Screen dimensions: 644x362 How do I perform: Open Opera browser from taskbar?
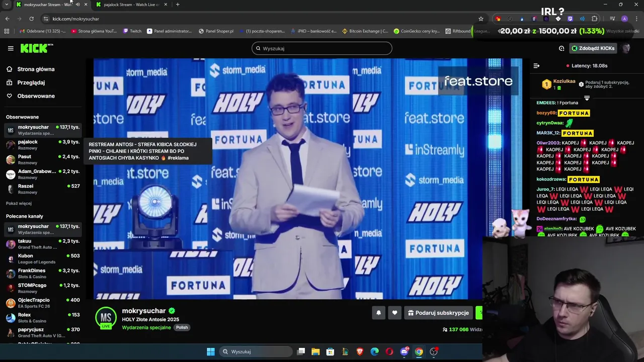tap(389, 351)
